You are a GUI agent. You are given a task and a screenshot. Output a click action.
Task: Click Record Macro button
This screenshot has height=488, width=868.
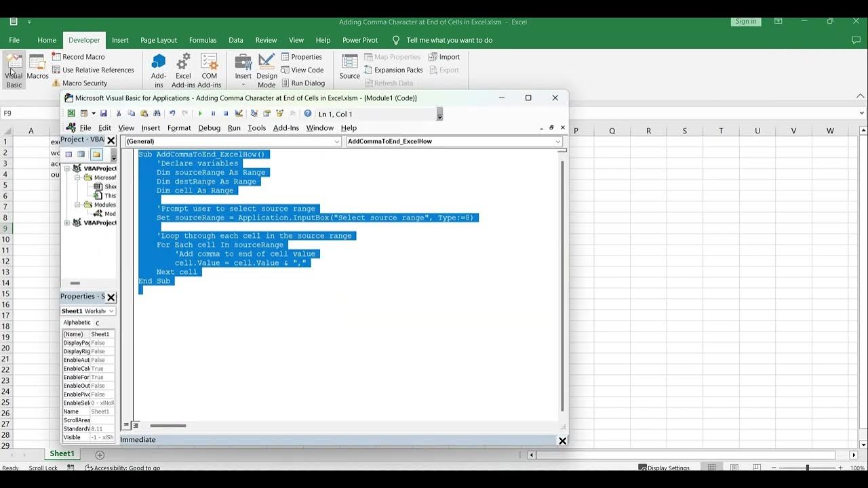click(x=79, y=57)
